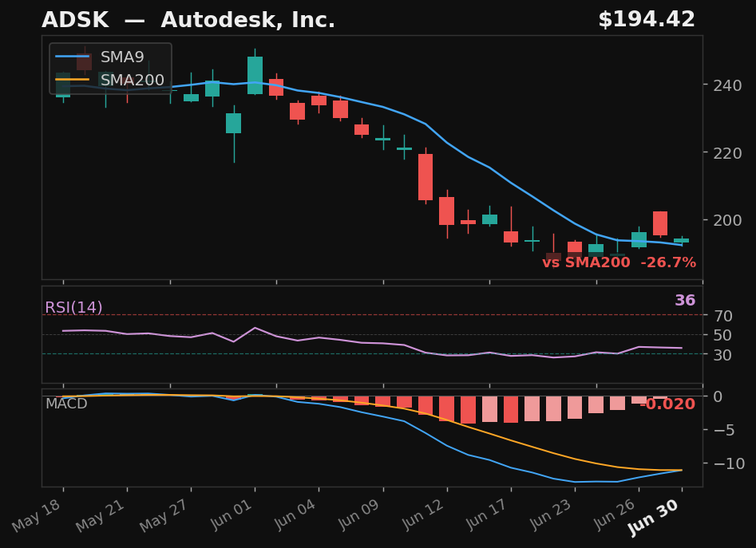Click the MACD −5 axis label

point(724,430)
